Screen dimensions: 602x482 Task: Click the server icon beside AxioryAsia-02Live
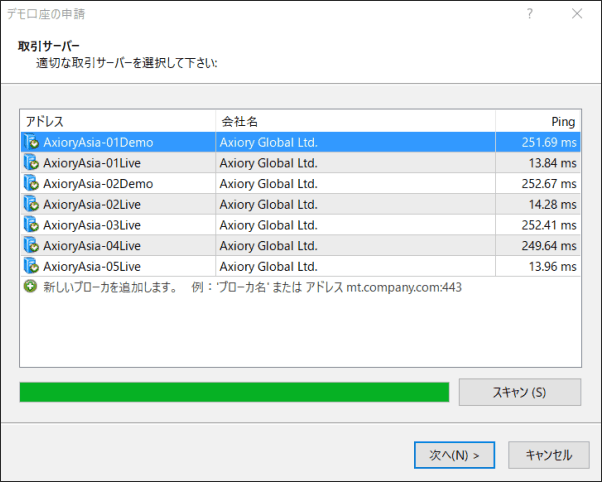31,204
